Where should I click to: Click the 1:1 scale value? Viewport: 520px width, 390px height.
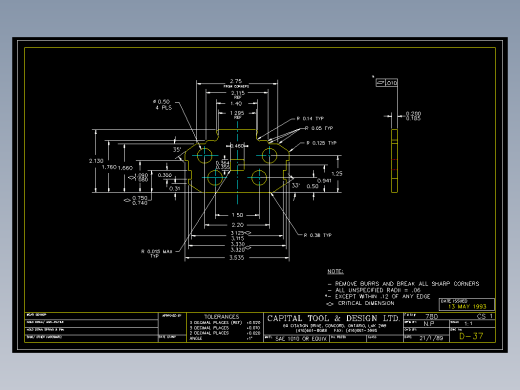(468, 324)
